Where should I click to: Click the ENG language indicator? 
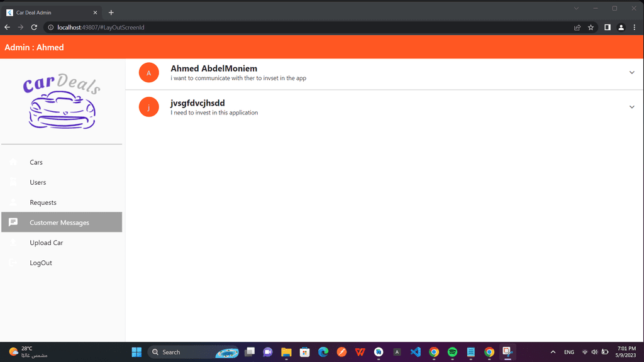[x=569, y=352]
